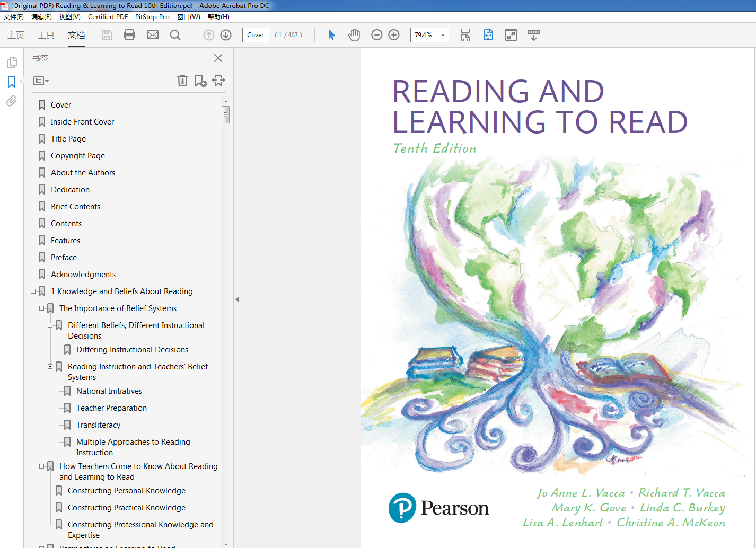The width and height of the screenshot is (756, 548).
Task: Collapse How Teachers Come to Know
Action: point(42,466)
